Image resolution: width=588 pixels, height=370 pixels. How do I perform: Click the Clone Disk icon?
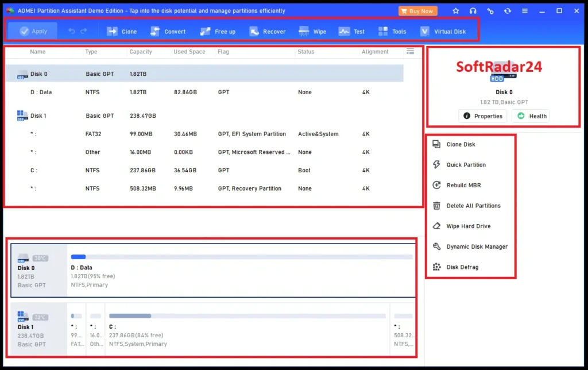point(436,144)
